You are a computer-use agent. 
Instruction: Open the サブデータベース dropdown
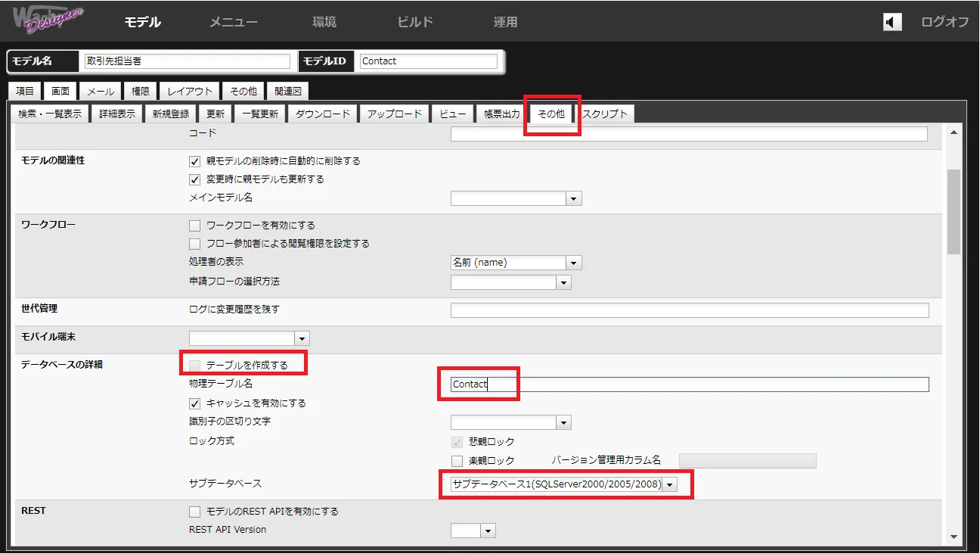point(669,484)
